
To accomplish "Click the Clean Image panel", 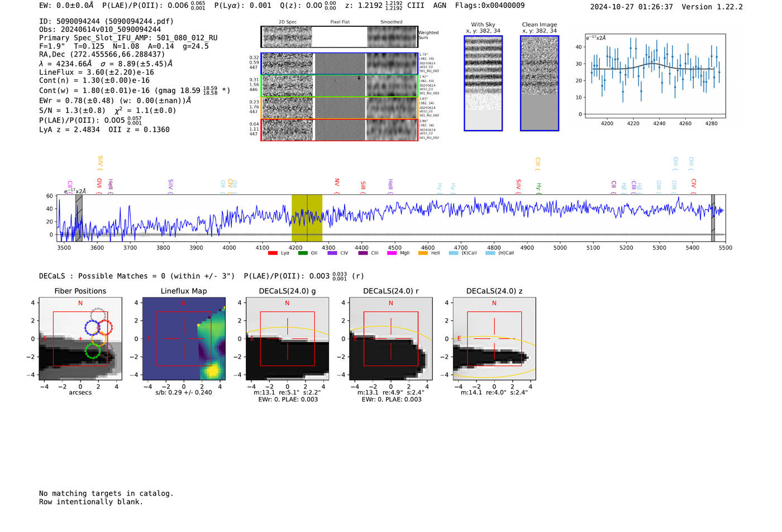I will [539, 83].
